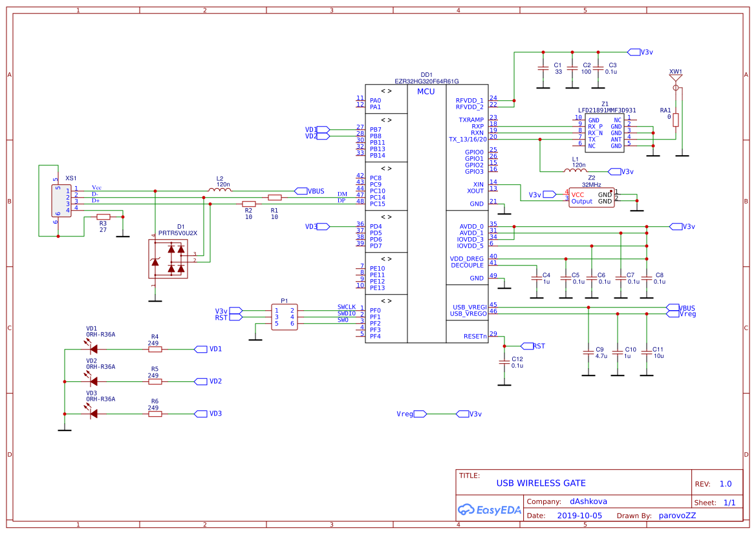Select the drawn-by name parovoZZ
This screenshot has width=756, height=535.
[x=677, y=515]
